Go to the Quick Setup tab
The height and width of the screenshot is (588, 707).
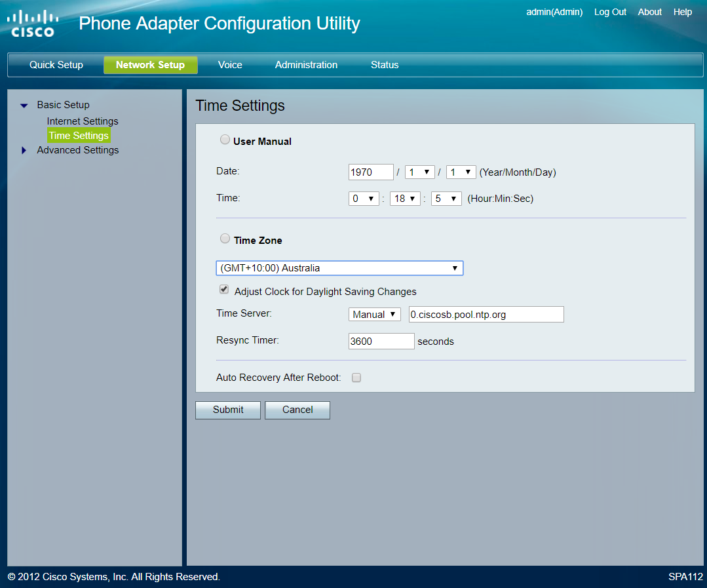click(x=56, y=65)
